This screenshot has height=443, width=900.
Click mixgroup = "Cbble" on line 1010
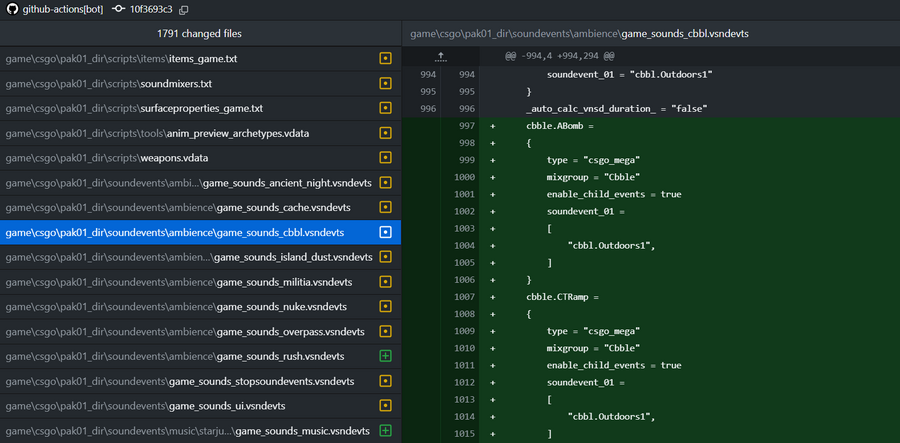pyautogui.click(x=593, y=348)
